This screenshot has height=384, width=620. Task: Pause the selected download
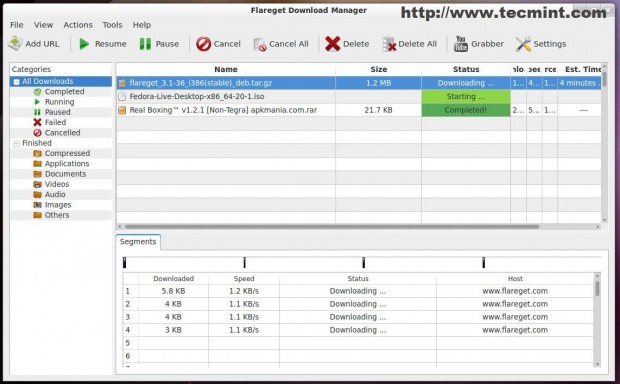point(145,44)
